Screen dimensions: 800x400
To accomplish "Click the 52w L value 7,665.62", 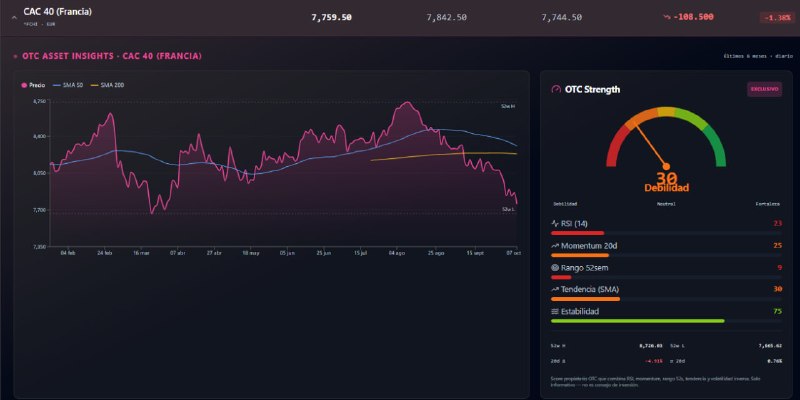I will click(770, 346).
